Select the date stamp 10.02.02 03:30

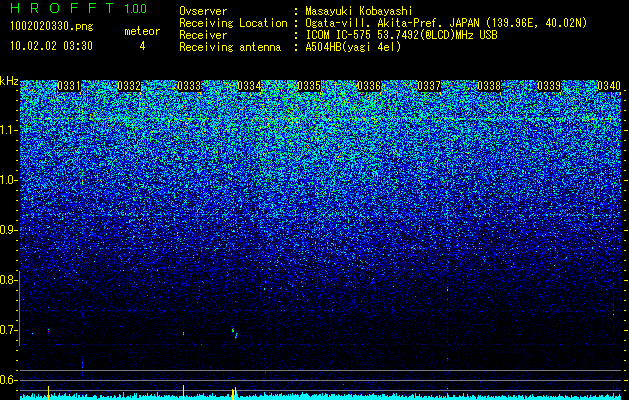point(51,46)
